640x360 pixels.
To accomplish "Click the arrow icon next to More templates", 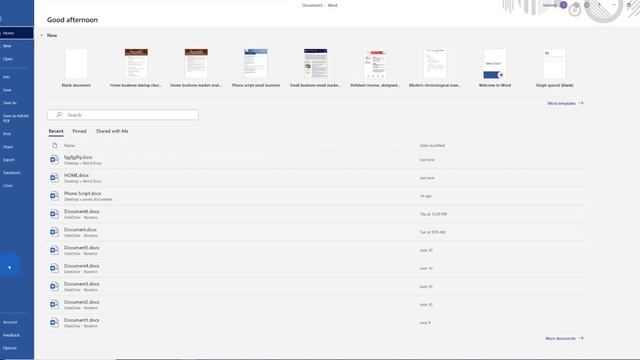I will click(581, 103).
